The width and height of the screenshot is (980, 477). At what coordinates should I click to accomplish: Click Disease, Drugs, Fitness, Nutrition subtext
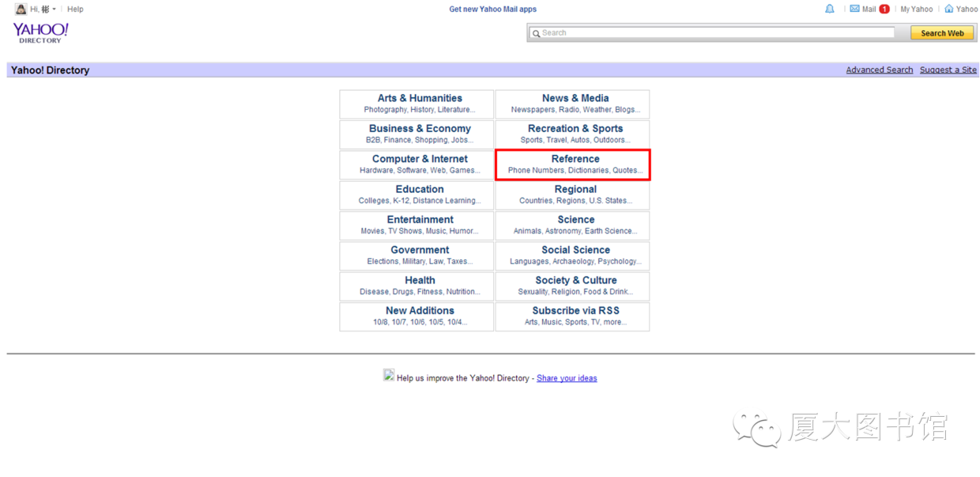420,292
